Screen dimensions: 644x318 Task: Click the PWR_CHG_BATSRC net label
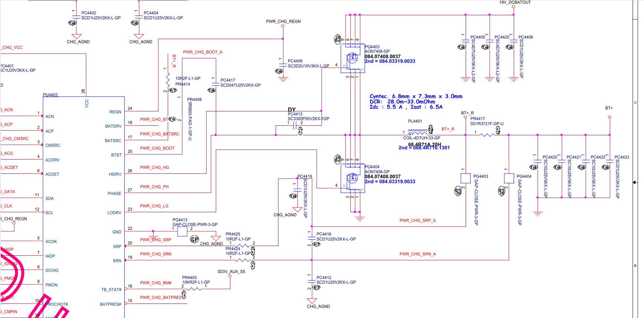pos(160,134)
